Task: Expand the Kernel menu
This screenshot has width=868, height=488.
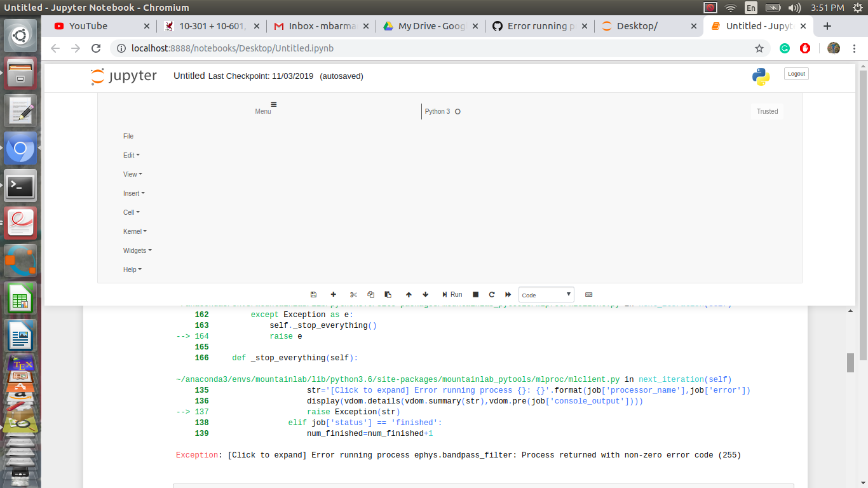Action: click(x=135, y=231)
